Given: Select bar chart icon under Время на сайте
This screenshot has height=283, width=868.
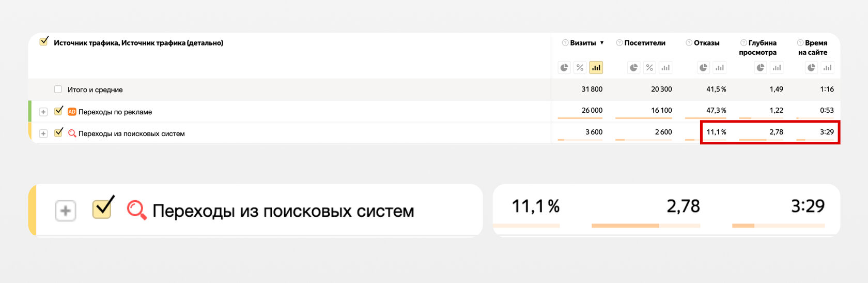Looking at the screenshot, I should pyautogui.click(x=828, y=67).
